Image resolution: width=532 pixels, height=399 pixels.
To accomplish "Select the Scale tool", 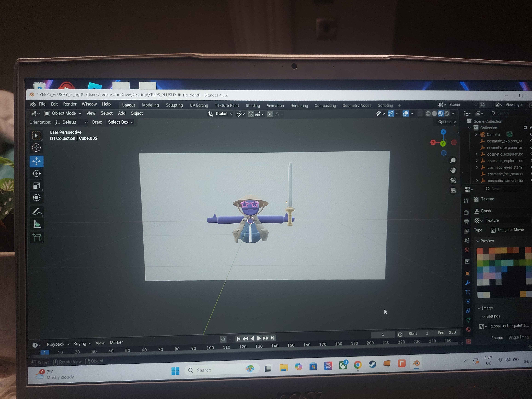I will 37,186.
